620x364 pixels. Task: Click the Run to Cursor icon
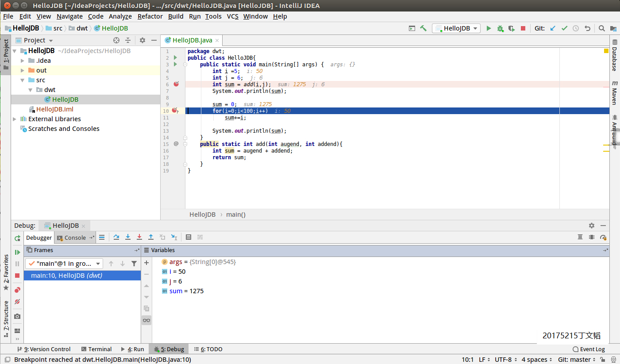point(174,237)
